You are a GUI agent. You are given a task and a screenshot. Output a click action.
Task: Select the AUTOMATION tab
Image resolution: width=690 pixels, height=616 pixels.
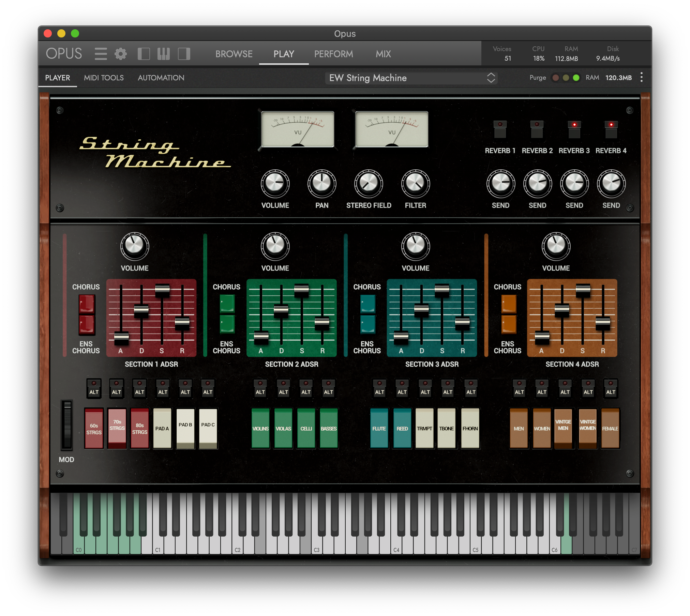click(x=161, y=78)
